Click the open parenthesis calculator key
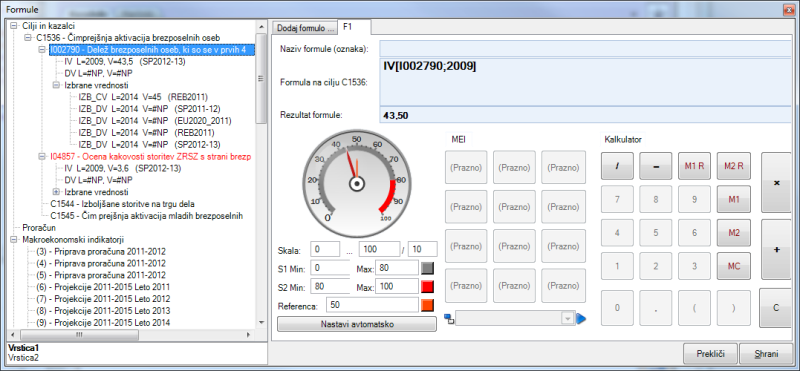800x371 pixels. 694,308
